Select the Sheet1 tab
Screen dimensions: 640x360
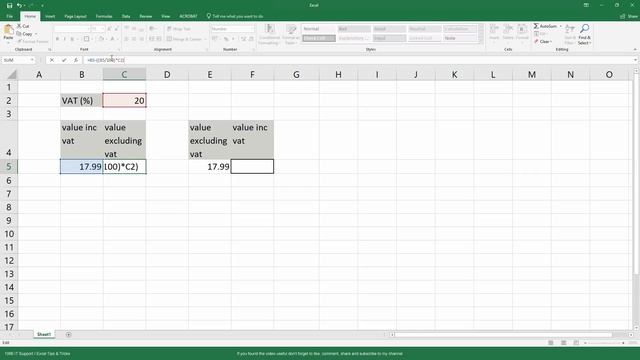point(44,334)
